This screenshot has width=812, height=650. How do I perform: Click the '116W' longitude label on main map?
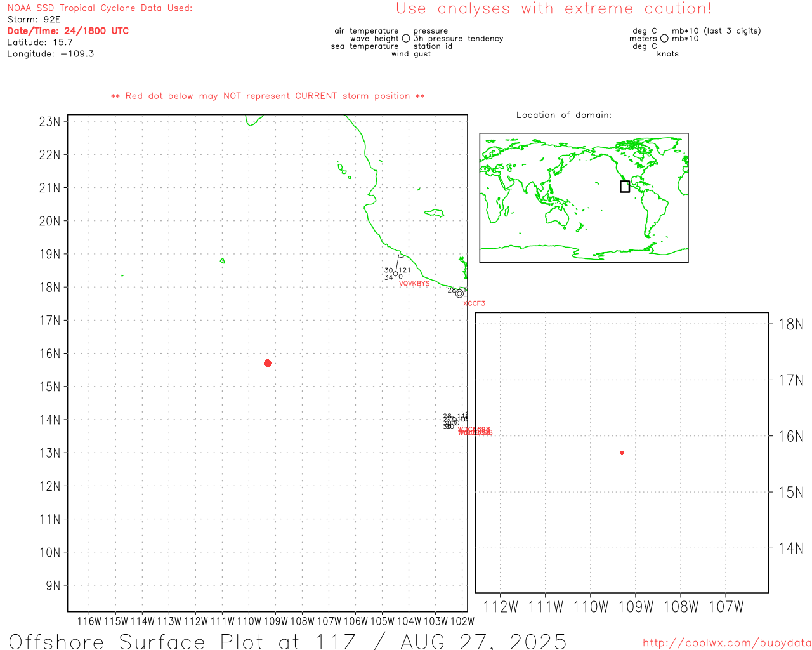pos(89,621)
